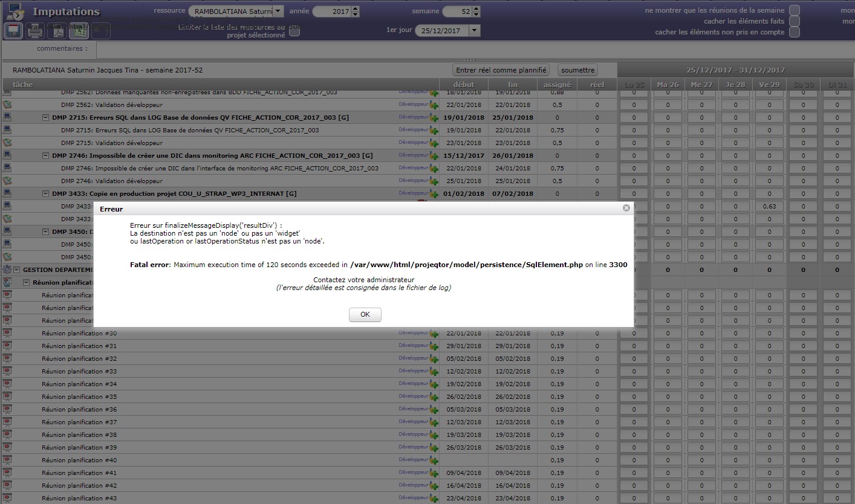Click the undo icon after the Excel export
Viewport: 855px width, 504px height.
101,31
